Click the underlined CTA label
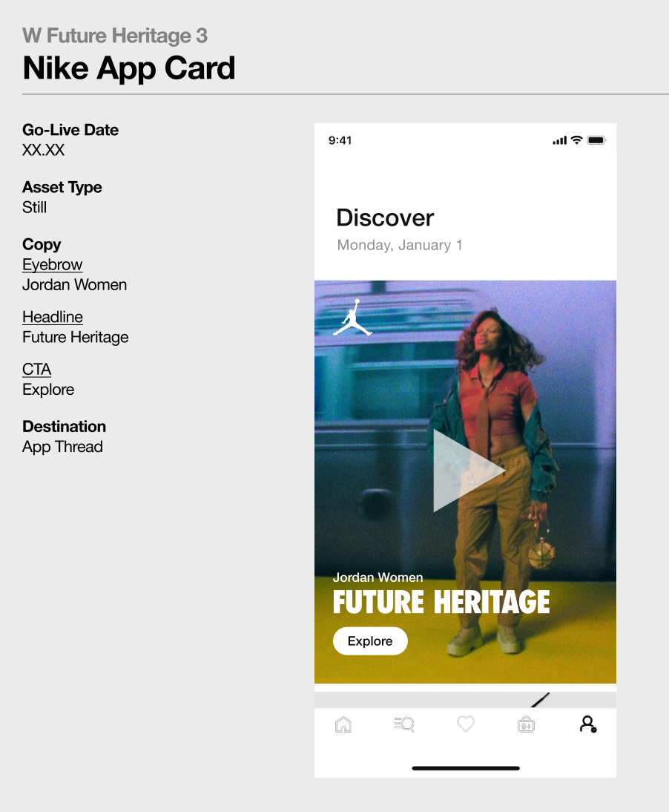The width and height of the screenshot is (669, 812). pyautogui.click(x=37, y=369)
